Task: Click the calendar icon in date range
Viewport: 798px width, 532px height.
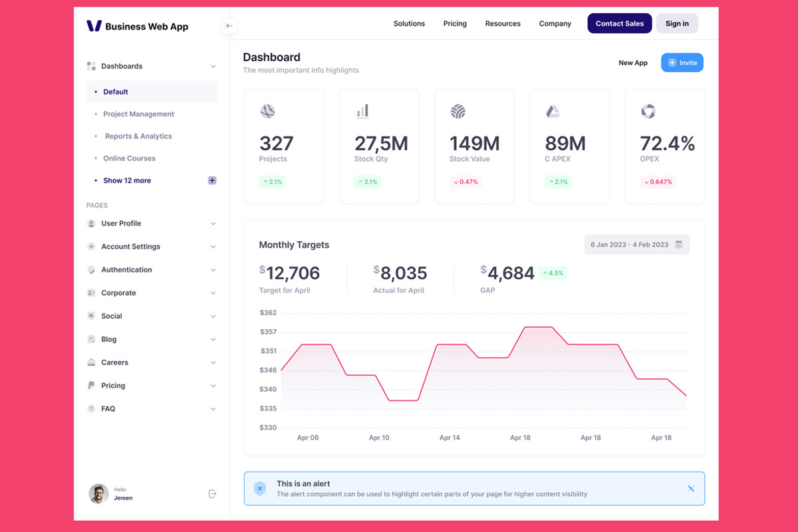Action: pyautogui.click(x=679, y=245)
